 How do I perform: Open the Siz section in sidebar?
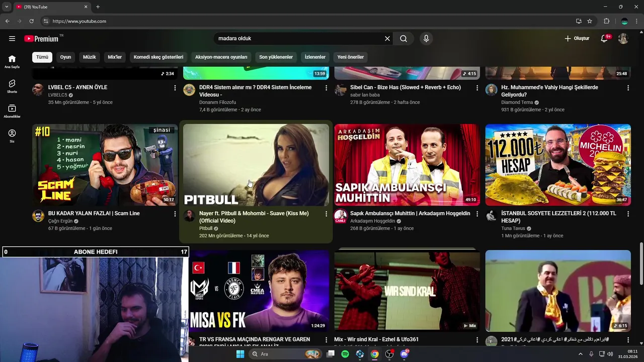click(x=12, y=136)
